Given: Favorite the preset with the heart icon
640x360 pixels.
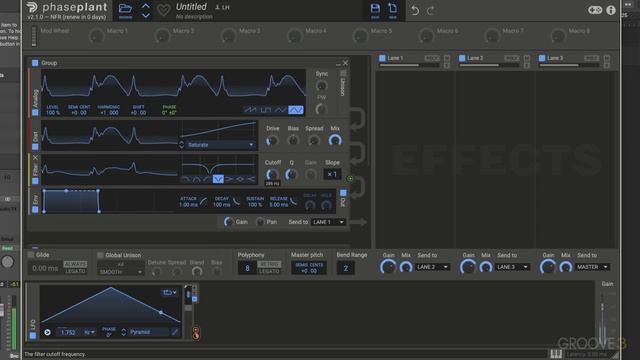Looking at the screenshot, I should tap(164, 10).
